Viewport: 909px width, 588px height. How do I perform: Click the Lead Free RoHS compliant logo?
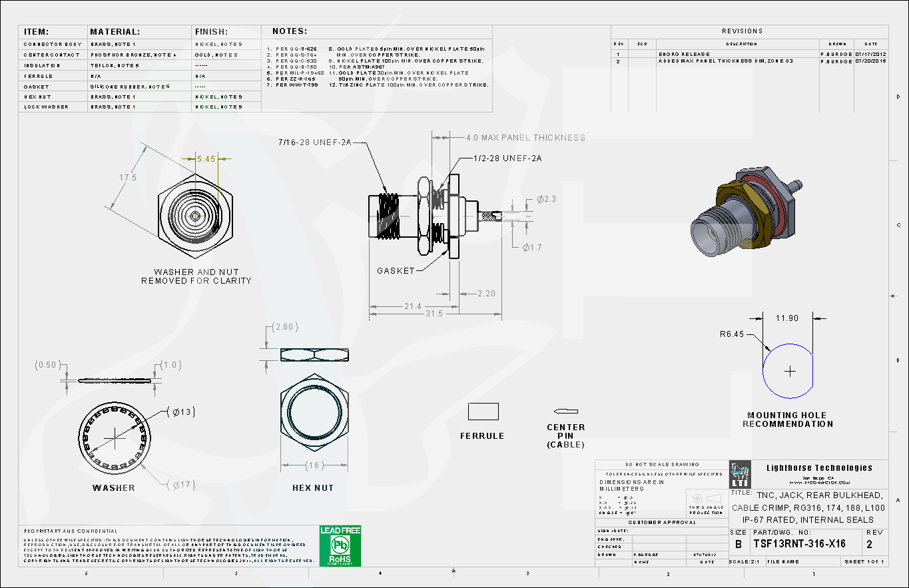click(x=340, y=545)
